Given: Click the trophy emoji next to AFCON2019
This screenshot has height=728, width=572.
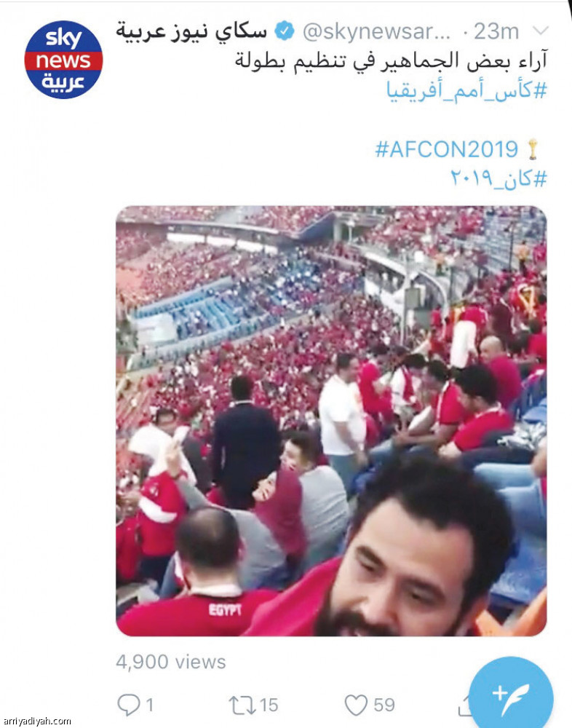Looking at the screenshot, I should [x=533, y=149].
